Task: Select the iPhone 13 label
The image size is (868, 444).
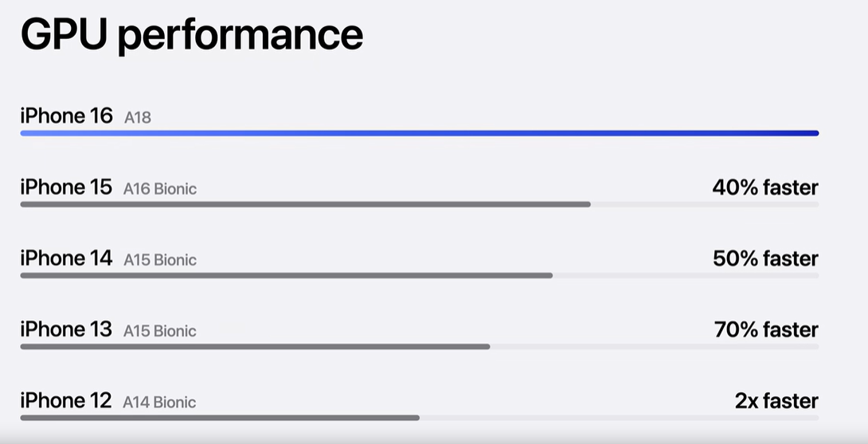Action: click(66, 329)
